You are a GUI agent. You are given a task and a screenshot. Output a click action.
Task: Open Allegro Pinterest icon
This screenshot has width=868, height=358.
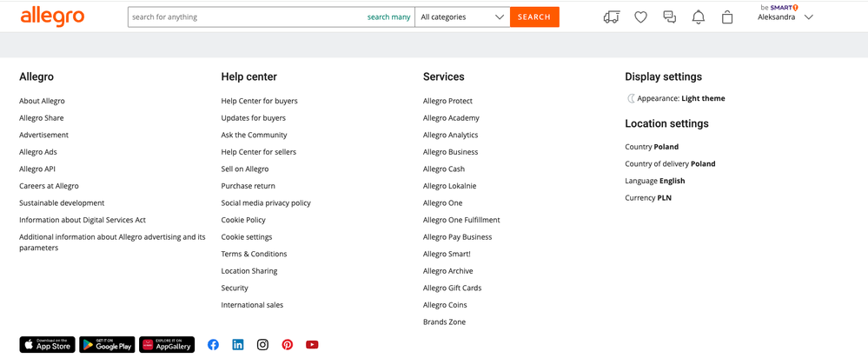coord(288,345)
